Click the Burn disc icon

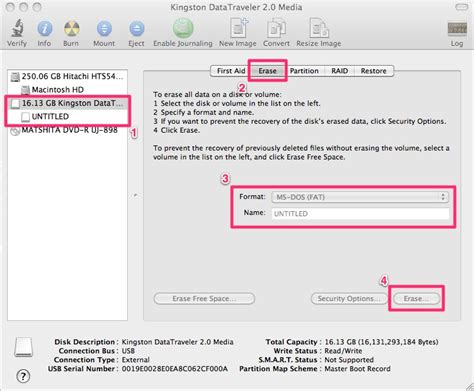[x=71, y=29]
